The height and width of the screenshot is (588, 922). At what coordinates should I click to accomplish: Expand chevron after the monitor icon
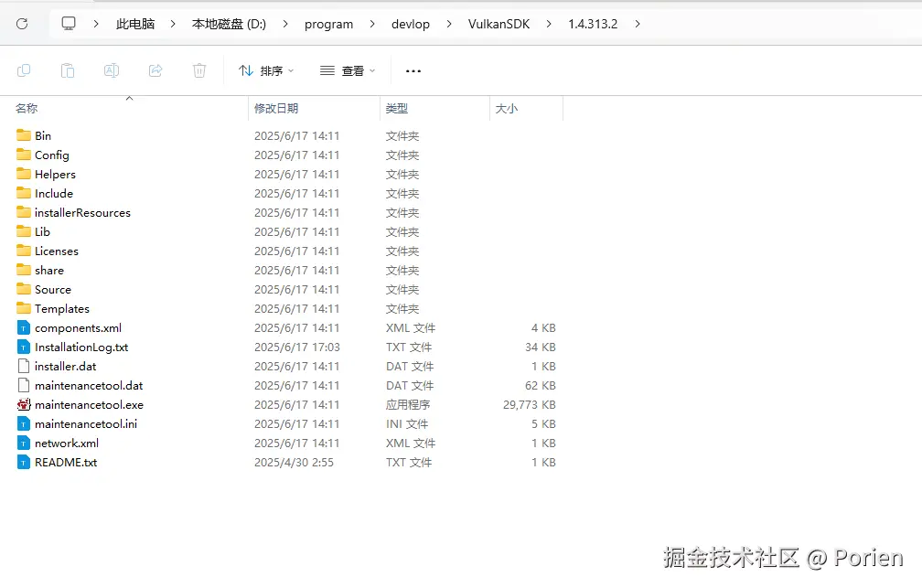(95, 24)
